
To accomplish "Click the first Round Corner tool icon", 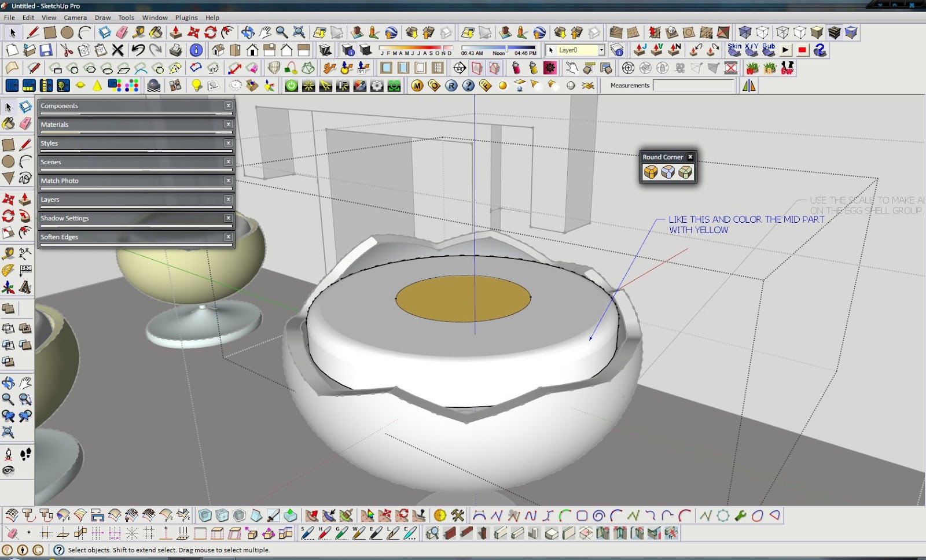I will (x=651, y=172).
